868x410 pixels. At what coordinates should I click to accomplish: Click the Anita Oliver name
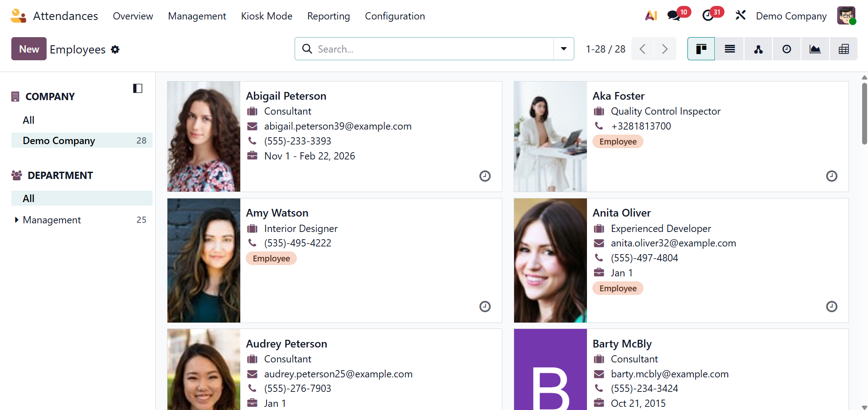tap(622, 213)
